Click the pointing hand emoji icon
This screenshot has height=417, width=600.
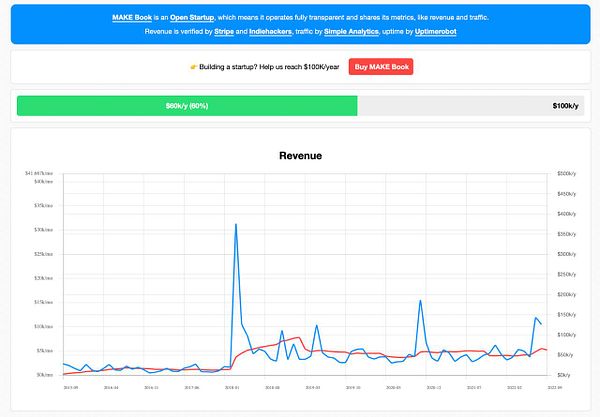(x=193, y=67)
